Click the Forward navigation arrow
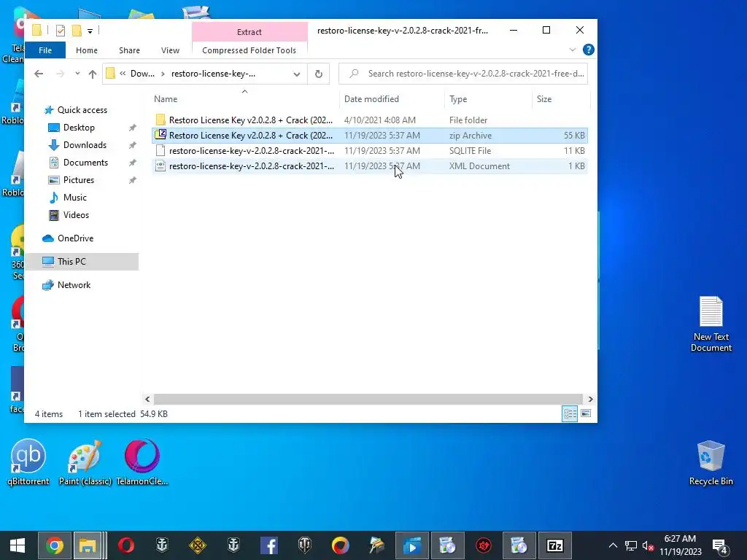This screenshot has height=560, width=747. (60, 74)
